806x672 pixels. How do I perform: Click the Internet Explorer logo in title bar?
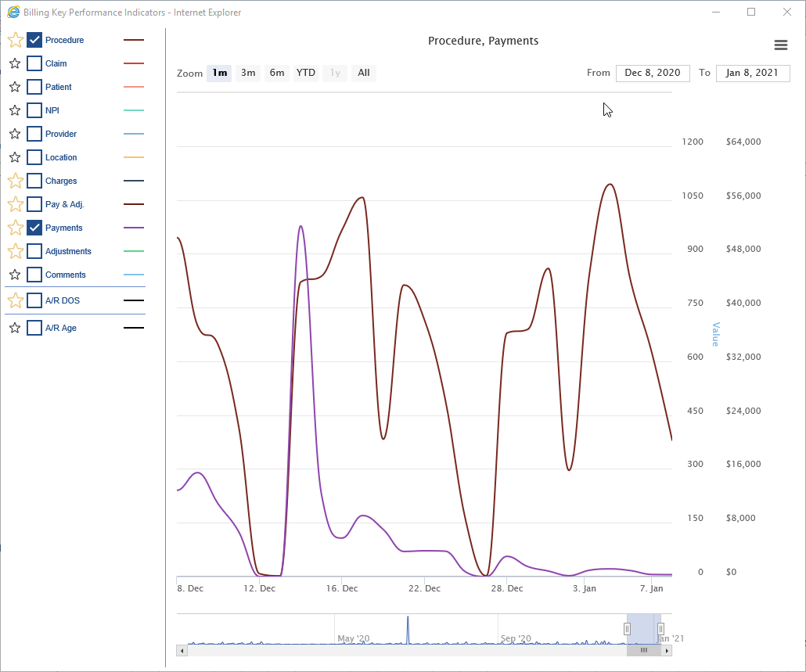click(x=13, y=12)
